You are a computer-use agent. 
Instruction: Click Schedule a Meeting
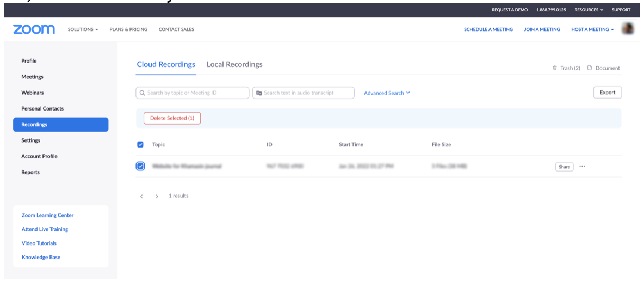(x=488, y=29)
